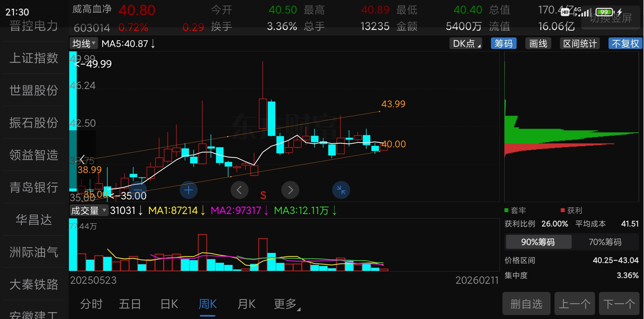Click the zoom-out minus icon on the chart
The height and width of the screenshot is (319, 644).
tap(138, 190)
